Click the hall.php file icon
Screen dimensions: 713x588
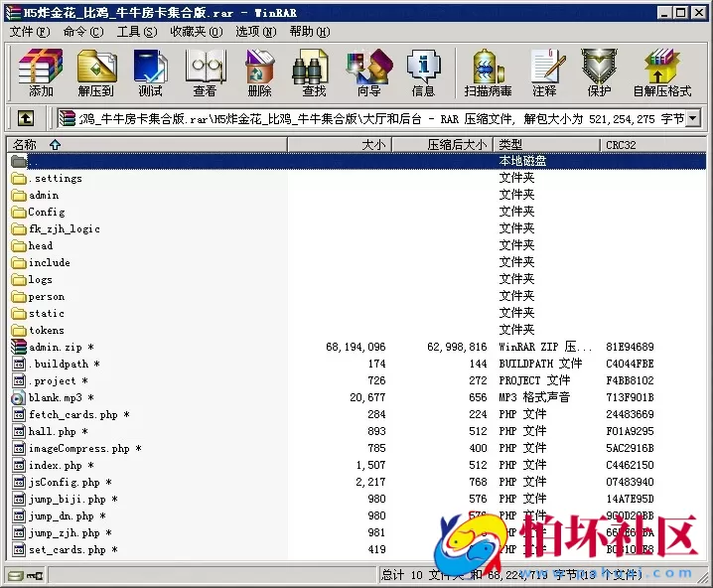point(19,431)
